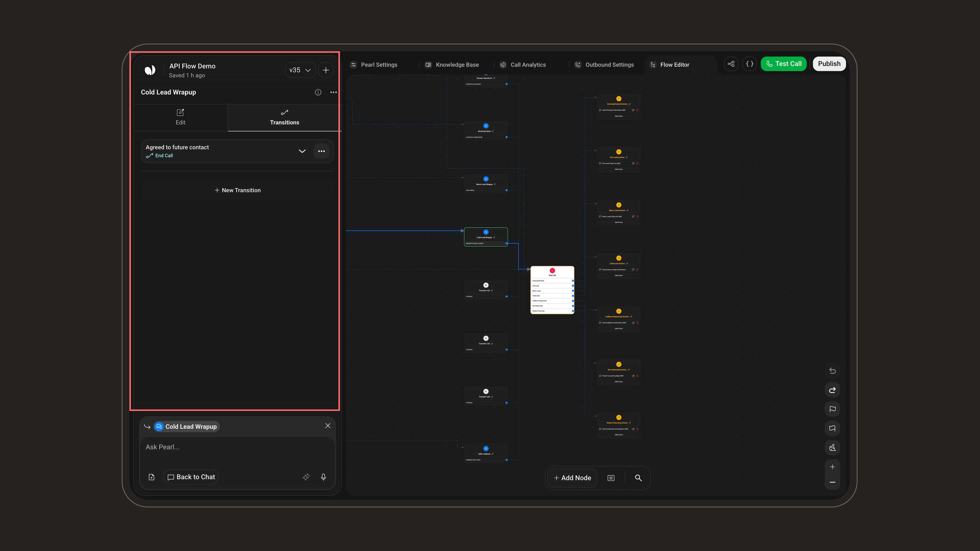Add a New Transition
The width and height of the screenshot is (980, 551).
click(237, 190)
